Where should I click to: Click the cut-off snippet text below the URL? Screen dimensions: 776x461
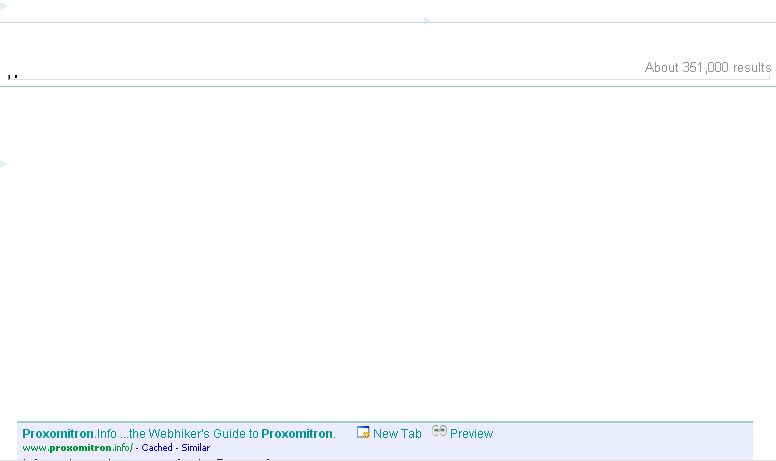point(150,459)
